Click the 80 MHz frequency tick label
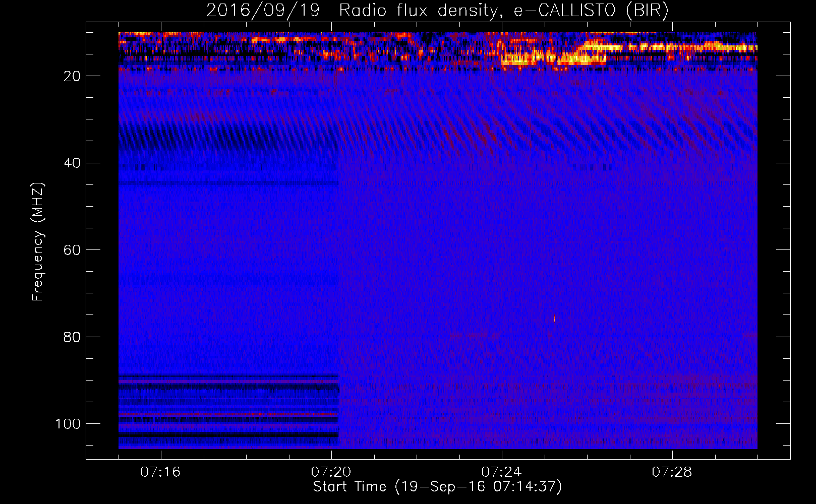This screenshot has width=816, height=504. (73, 337)
